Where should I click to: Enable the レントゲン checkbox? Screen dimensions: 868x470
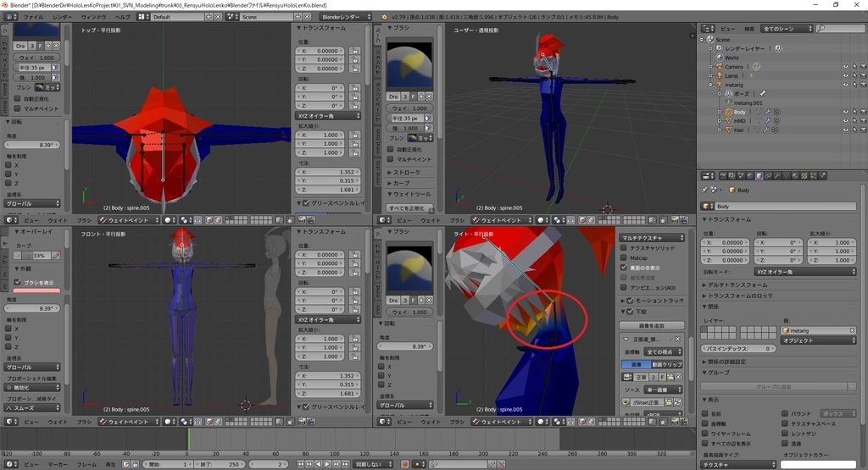click(x=785, y=434)
